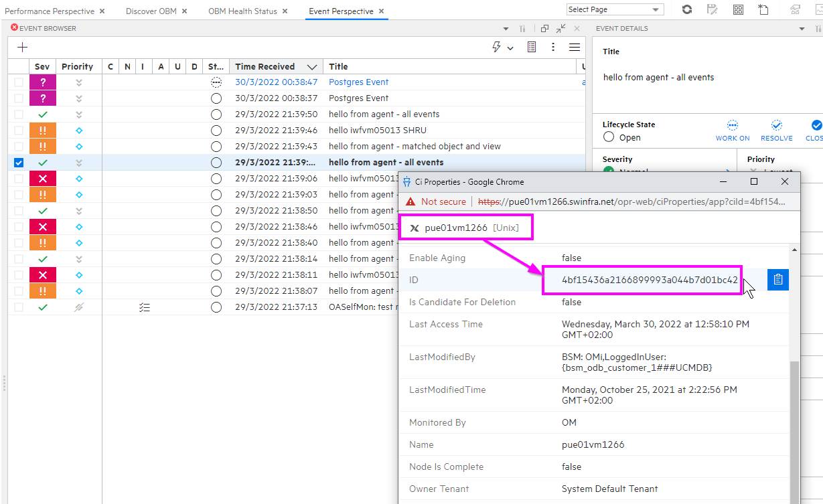Click the Title column header
Image resolution: width=823 pixels, height=504 pixels.
point(449,66)
